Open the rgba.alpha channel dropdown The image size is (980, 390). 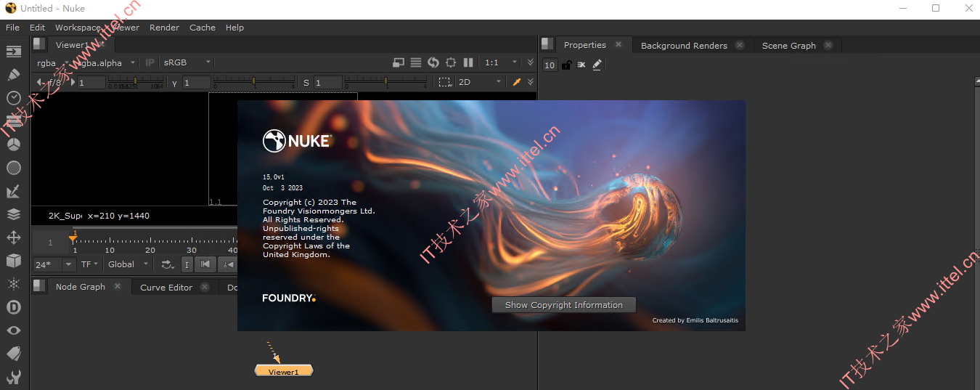(x=105, y=62)
